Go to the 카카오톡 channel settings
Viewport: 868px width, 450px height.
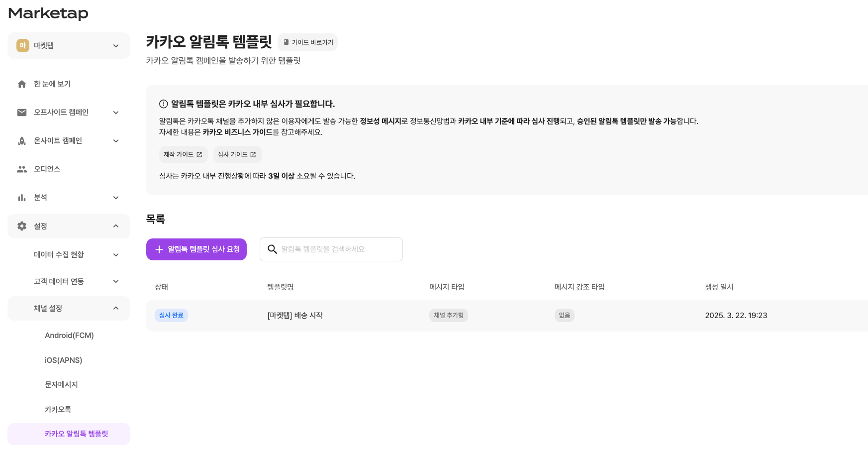tap(58, 409)
